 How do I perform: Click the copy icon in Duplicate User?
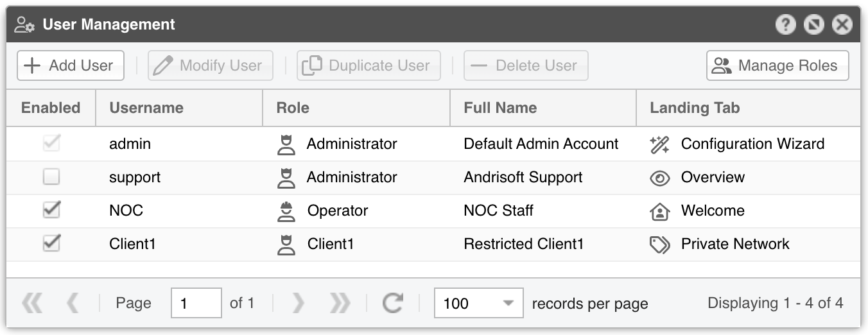point(312,65)
